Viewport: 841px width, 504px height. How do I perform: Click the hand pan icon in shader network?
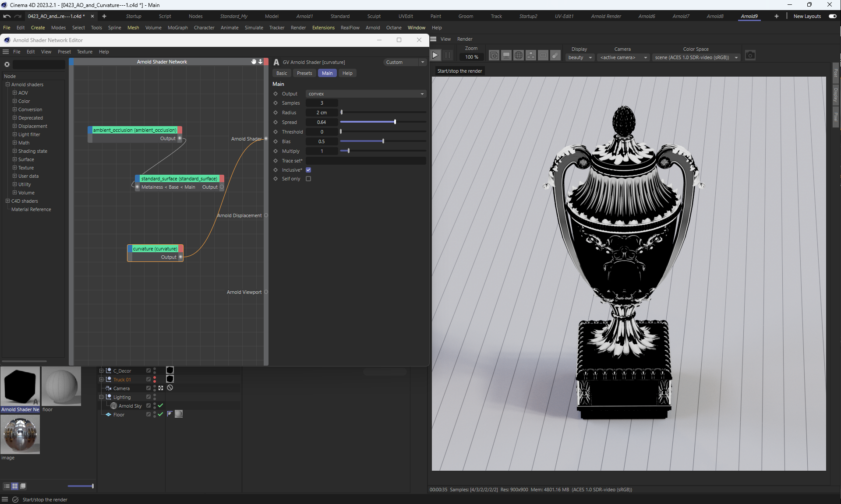pyautogui.click(x=254, y=62)
